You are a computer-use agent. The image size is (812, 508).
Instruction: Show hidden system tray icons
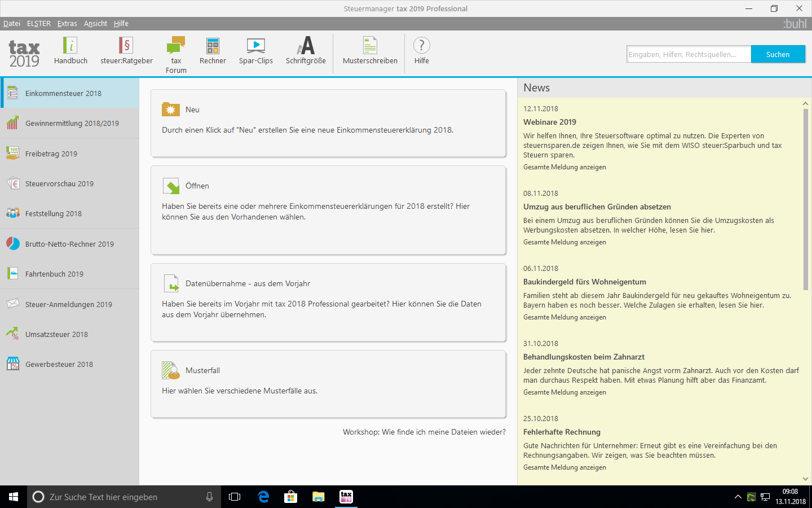[x=738, y=497]
